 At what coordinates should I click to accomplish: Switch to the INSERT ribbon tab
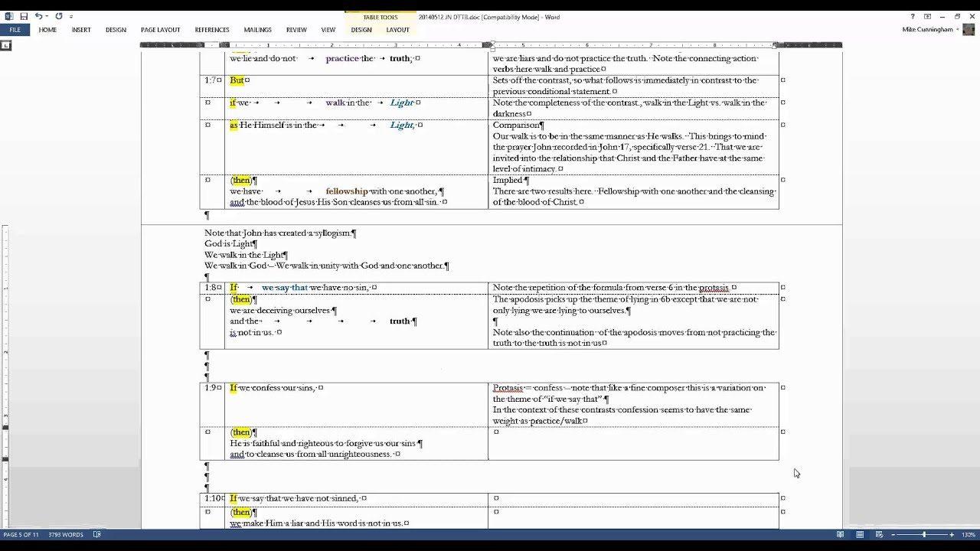81,30
